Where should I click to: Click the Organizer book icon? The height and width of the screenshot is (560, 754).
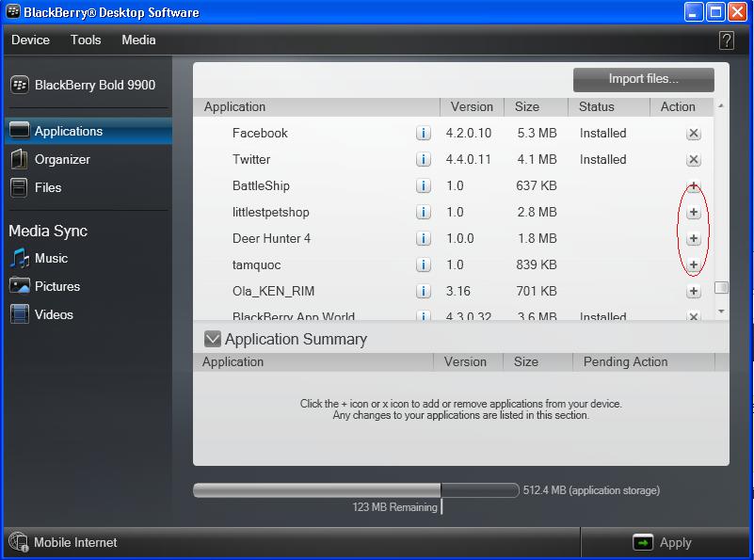19,159
